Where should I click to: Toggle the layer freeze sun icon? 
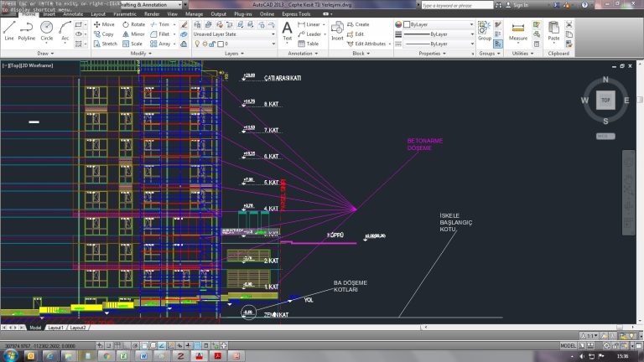tap(205, 44)
